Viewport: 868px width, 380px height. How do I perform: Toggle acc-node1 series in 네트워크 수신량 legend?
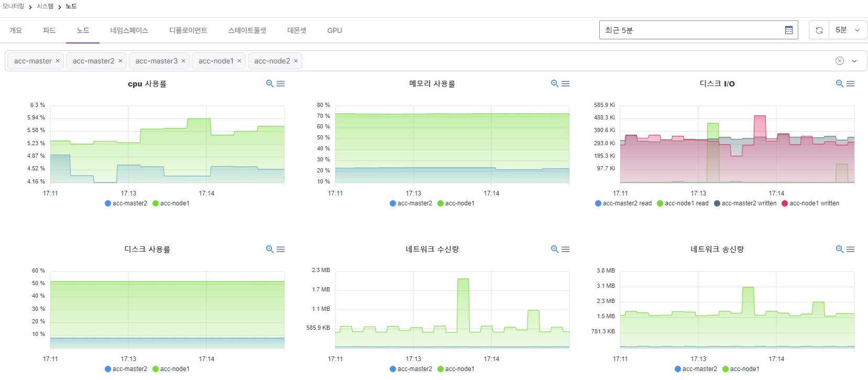[x=456, y=369]
